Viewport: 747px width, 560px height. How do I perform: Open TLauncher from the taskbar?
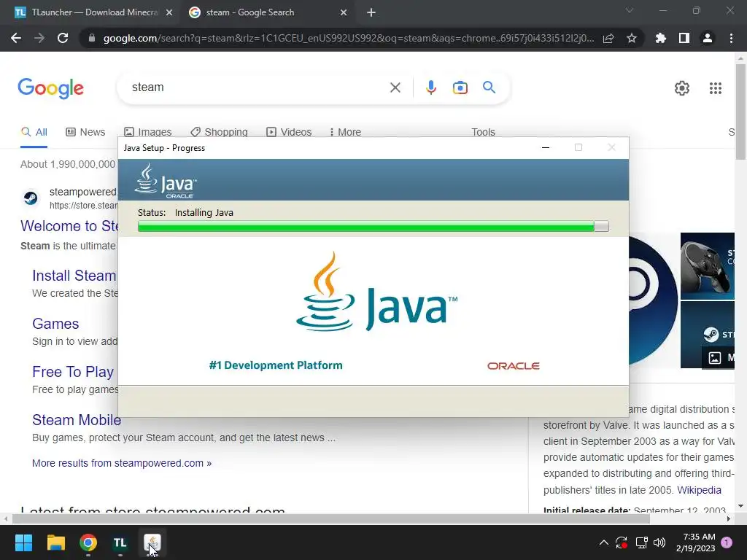120,542
